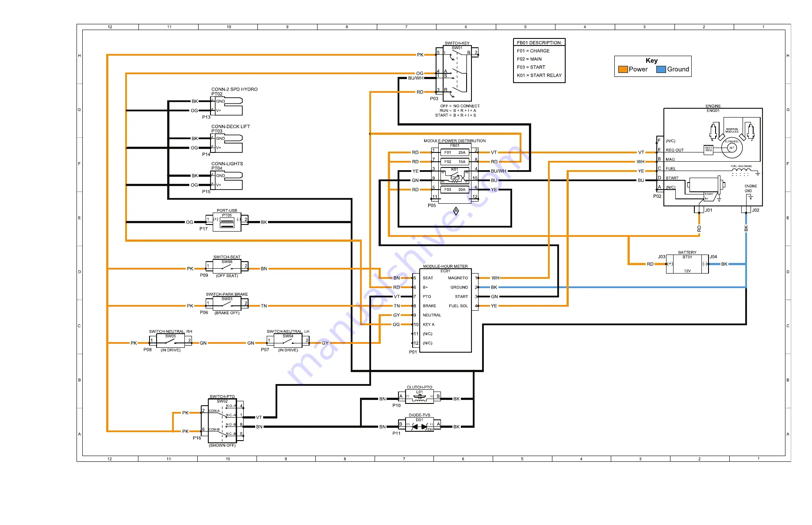Click the J02 engine ground terminal

(747, 210)
